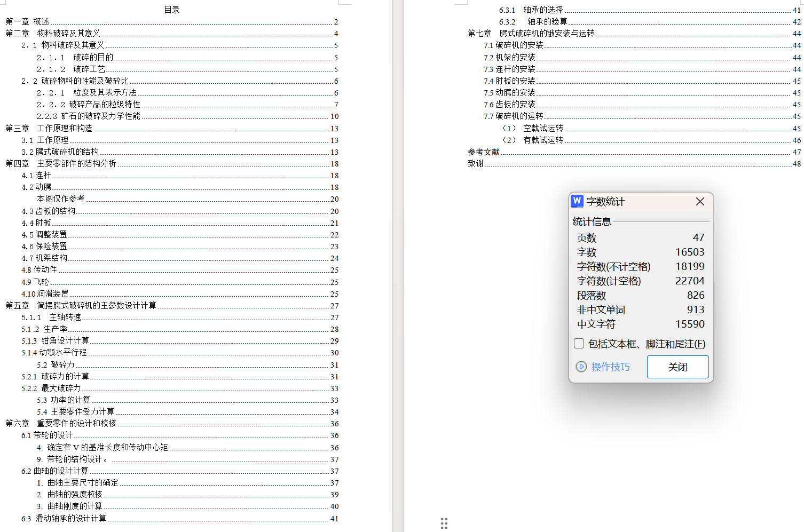Screen dimensions: 804x532
Task: Select 5.4 主要零件受力计算 entry
Action: 187,411
